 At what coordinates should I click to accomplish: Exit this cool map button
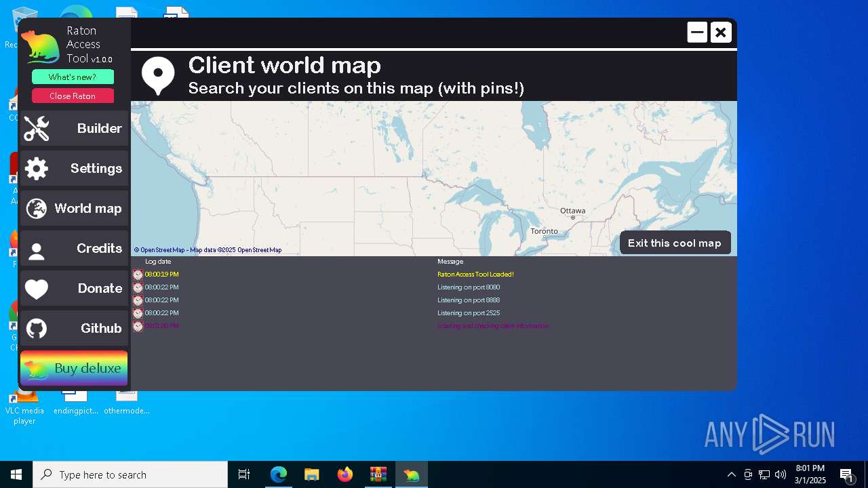[675, 243]
